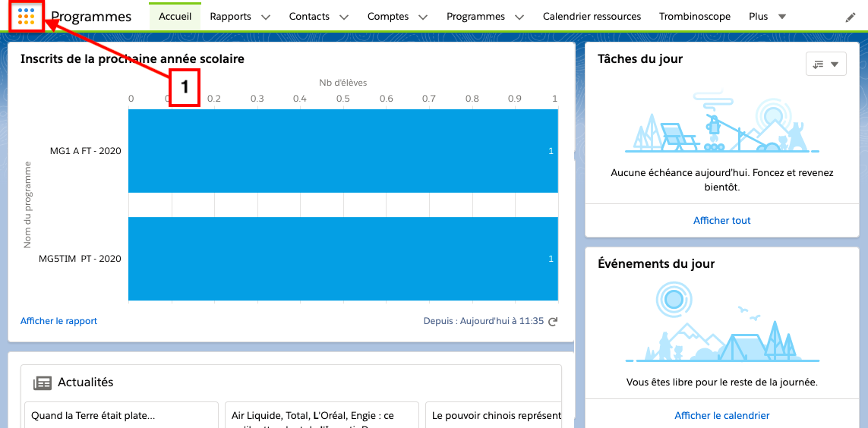Refresh the chart with the reload icon
868x428 pixels.
tap(553, 322)
